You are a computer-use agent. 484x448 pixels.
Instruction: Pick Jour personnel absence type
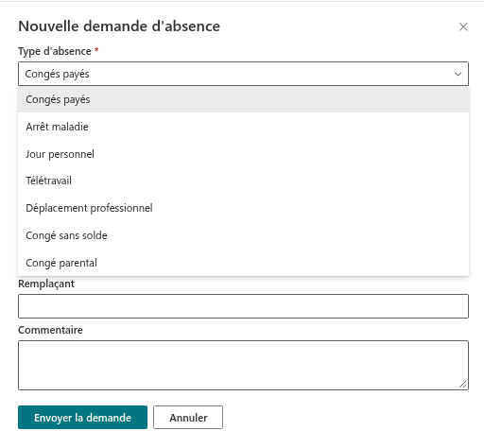[x=243, y=154]
